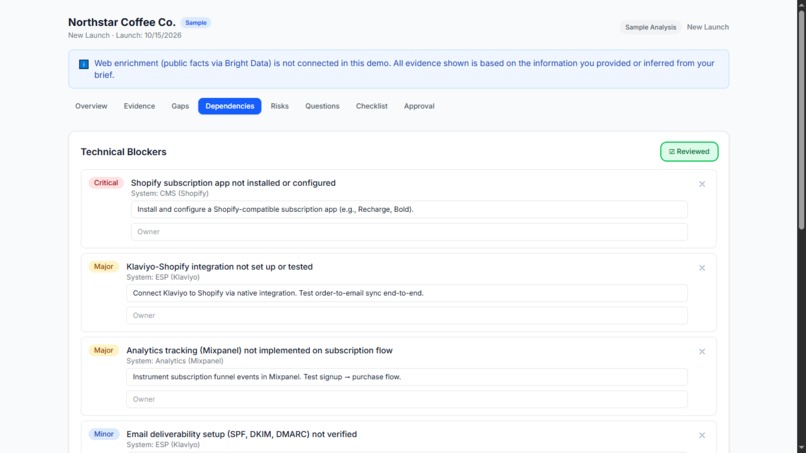This screenshot has width=806, height=453.
Task: Click the info icon in enrichment banner
Action: (x=84, y=64)
